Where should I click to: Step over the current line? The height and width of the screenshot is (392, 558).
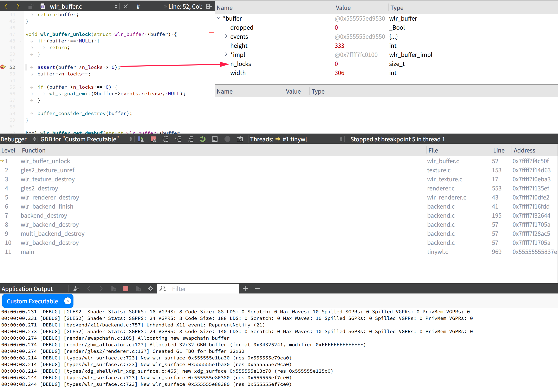[x=166, y=139]
